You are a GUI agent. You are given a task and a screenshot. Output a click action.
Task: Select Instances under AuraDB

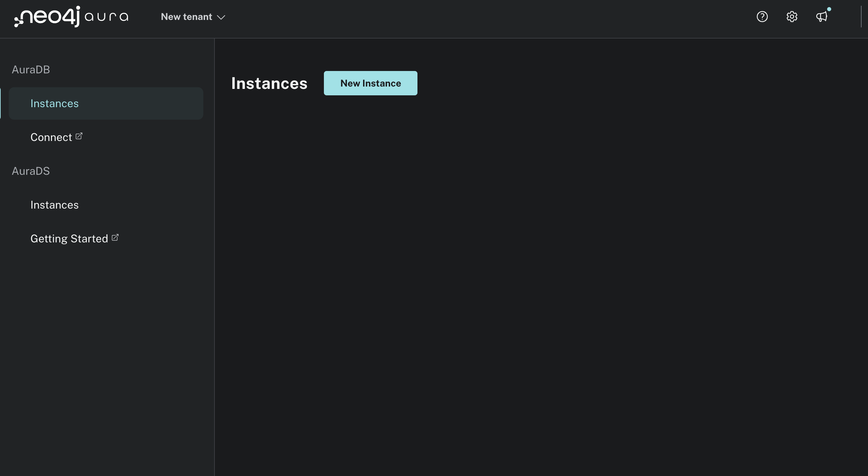point(54,103)
